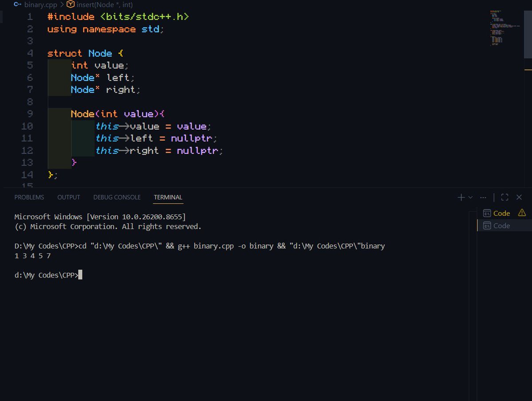Screen dimensions: 532x401
Task: Click the 'int value;' declaration
Action: [x=100, y=66]
